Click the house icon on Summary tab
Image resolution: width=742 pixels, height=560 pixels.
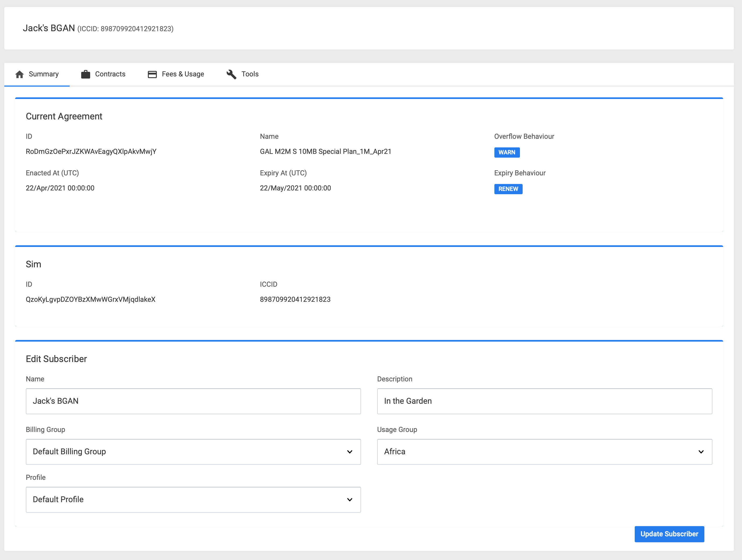19,74
